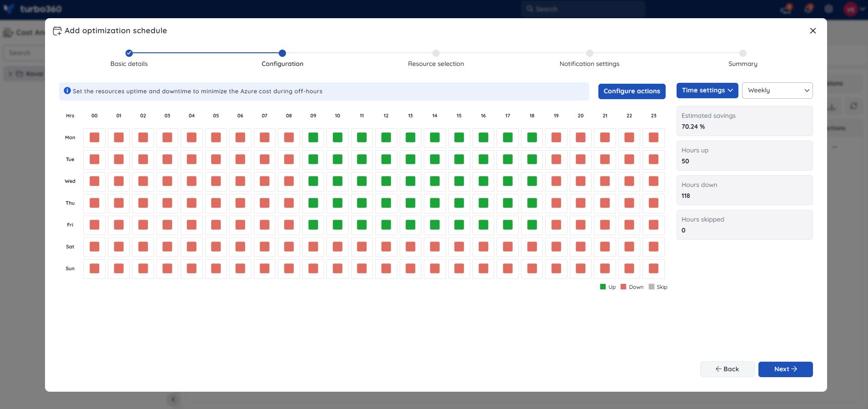
Task: Focus the background top Search field
Action: 583,9
